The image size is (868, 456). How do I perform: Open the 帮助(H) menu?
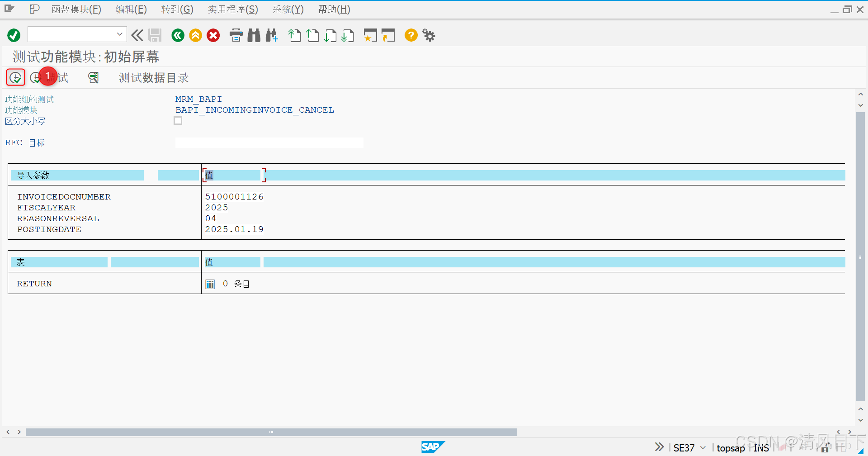(x=334, y=9)
